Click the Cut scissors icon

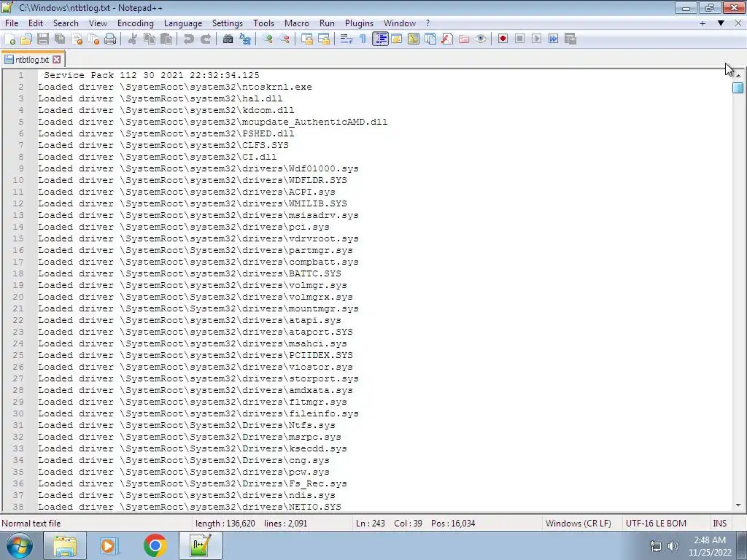[x=133, y=39]
